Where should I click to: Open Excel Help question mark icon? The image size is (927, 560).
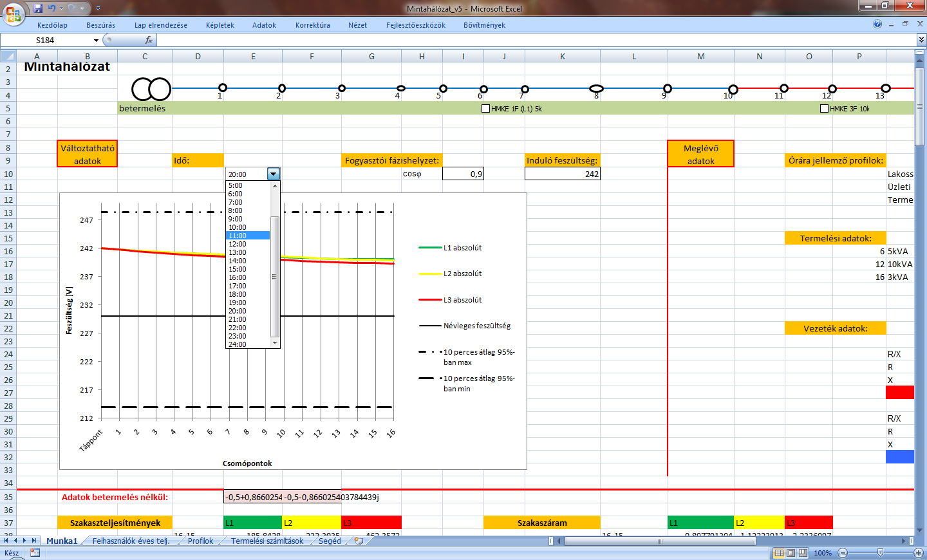[877, 24]
